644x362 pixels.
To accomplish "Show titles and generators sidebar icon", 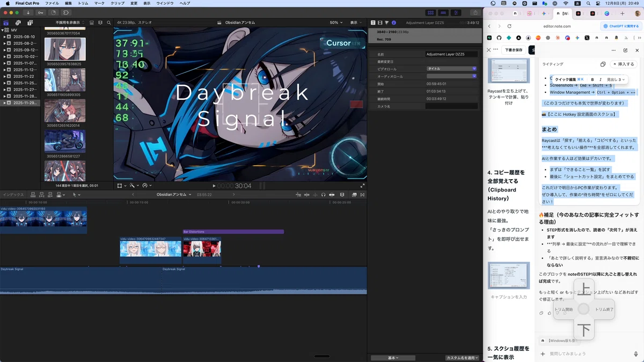I will 30,23.
